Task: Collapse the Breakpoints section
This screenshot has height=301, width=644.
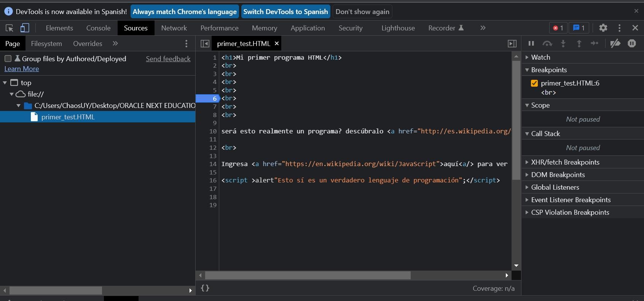Action: pos(583,70)
